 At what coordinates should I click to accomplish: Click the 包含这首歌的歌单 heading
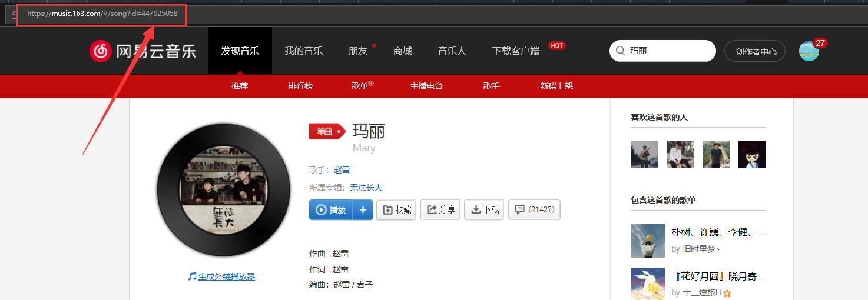point(663,200)
